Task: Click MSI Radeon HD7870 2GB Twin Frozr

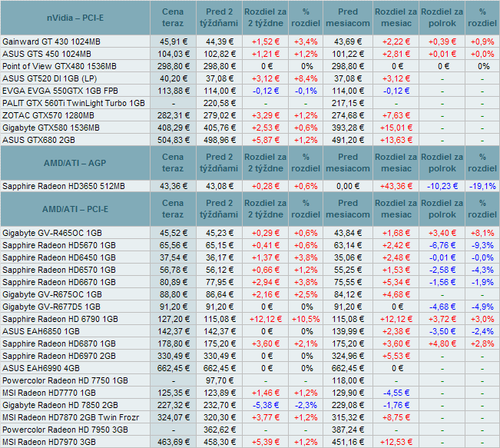Action: click(x=71, y=417)
